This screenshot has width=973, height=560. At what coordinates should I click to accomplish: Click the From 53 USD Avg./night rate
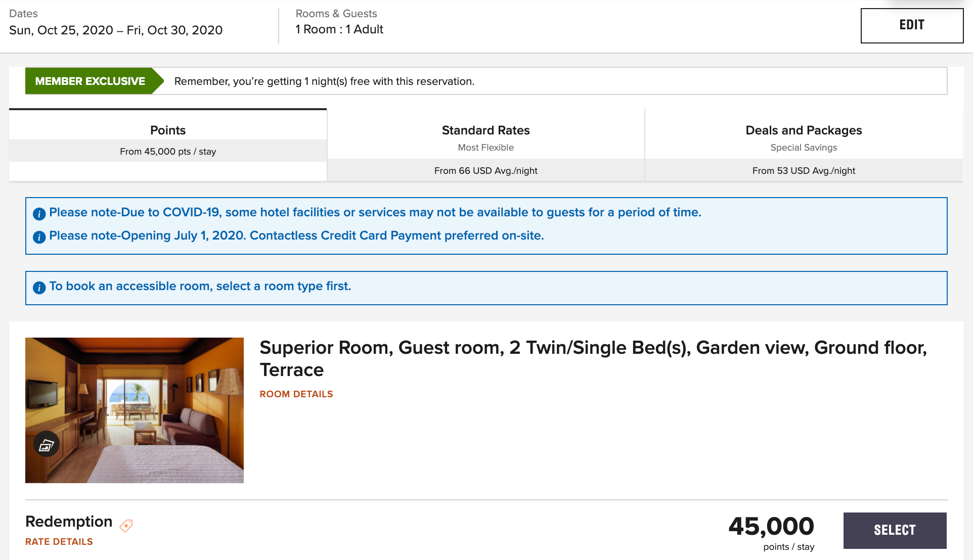tap(804, 171)
